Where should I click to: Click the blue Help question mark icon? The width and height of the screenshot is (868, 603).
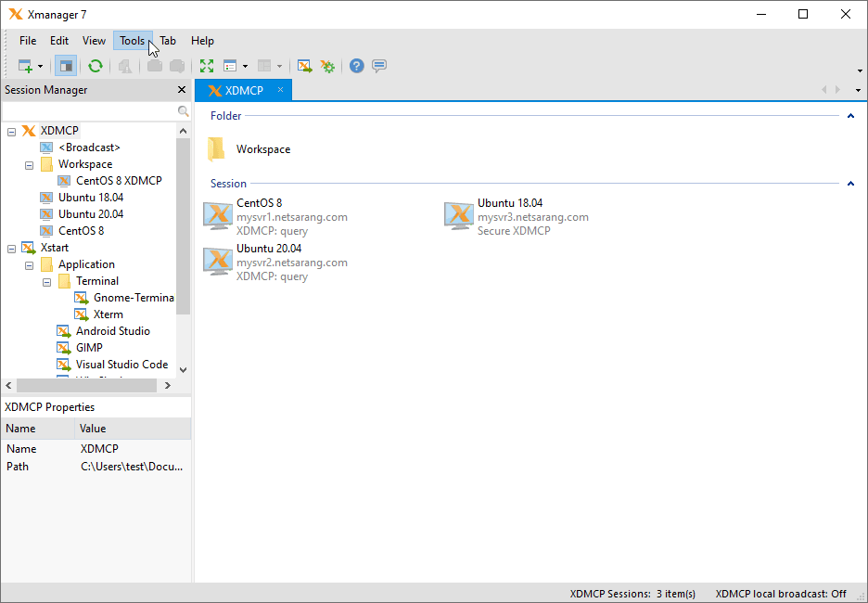tap(357, 67)
